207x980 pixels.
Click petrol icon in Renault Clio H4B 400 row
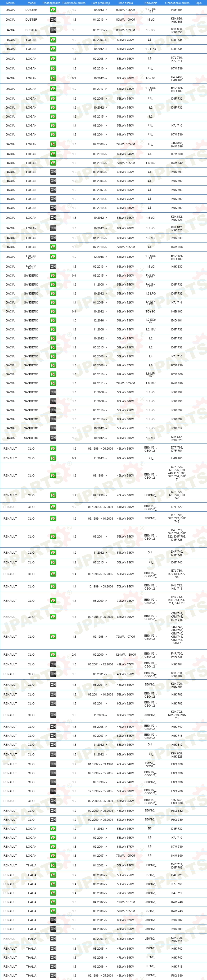click(x=53, y=458)
